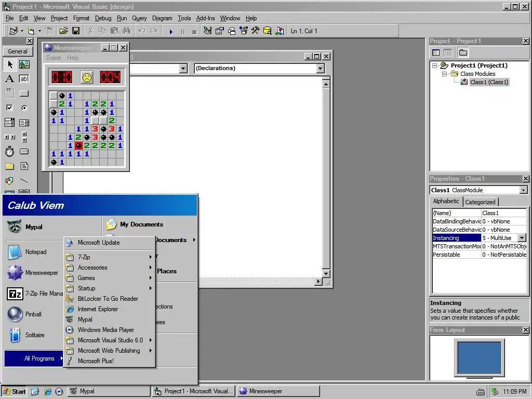Select the CheckBox tool in the toolbox

[x=10, y=108]
